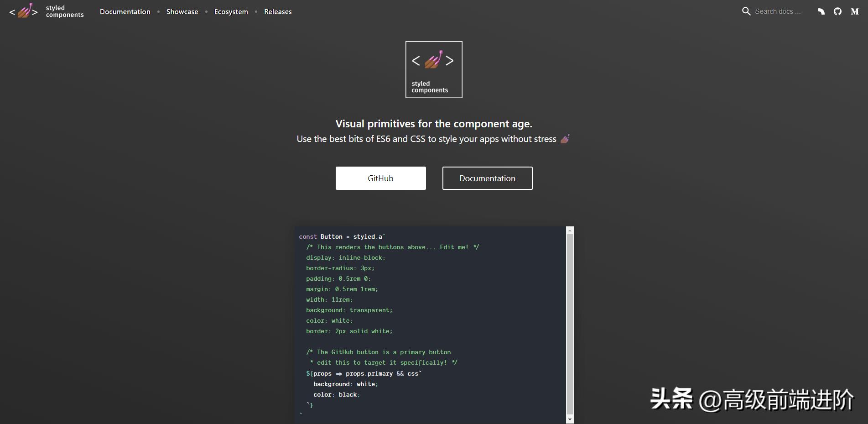Click the white GitHub button

coord(381,178)
